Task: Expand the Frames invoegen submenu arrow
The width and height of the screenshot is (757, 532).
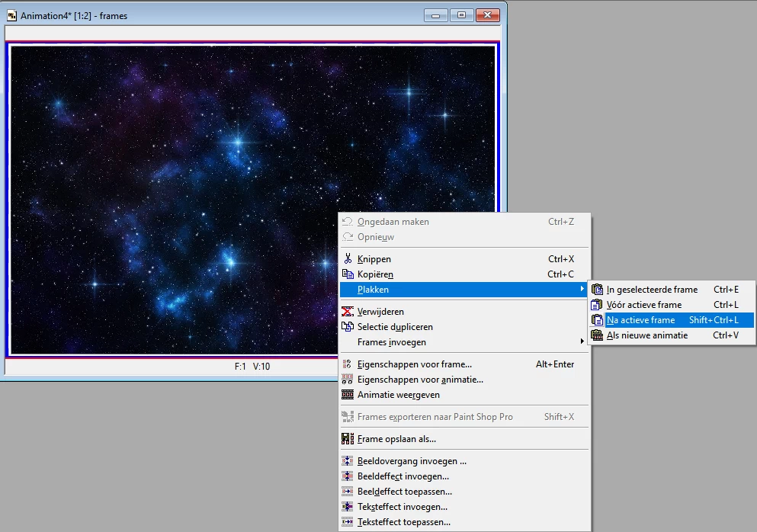Action: pyautogui.click(x=582, y=341)
